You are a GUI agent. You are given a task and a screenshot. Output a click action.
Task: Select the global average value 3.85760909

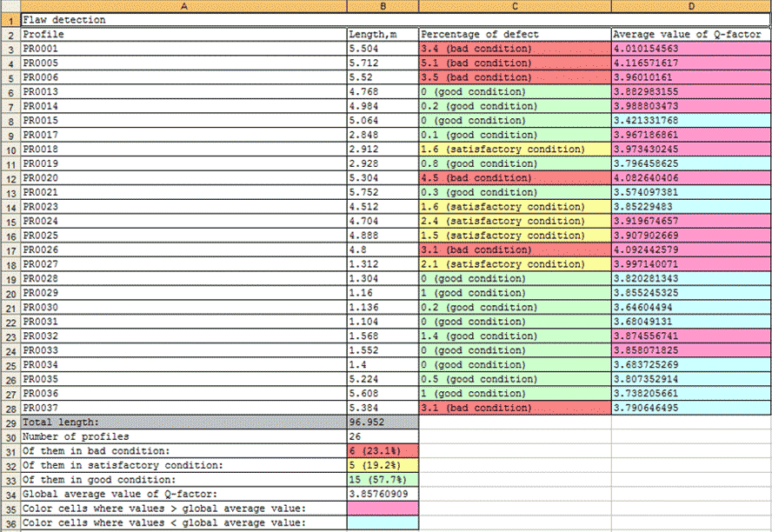382,494
